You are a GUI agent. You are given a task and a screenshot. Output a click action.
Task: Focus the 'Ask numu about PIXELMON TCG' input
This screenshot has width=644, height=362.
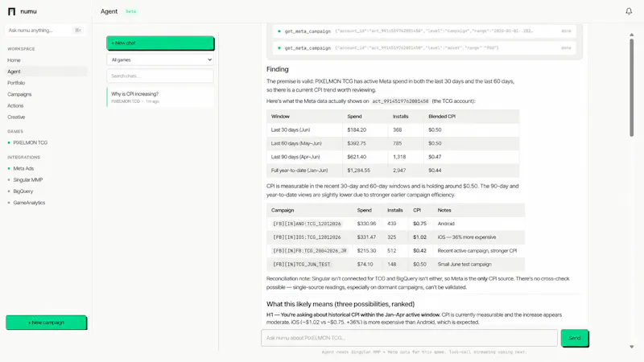409,338
